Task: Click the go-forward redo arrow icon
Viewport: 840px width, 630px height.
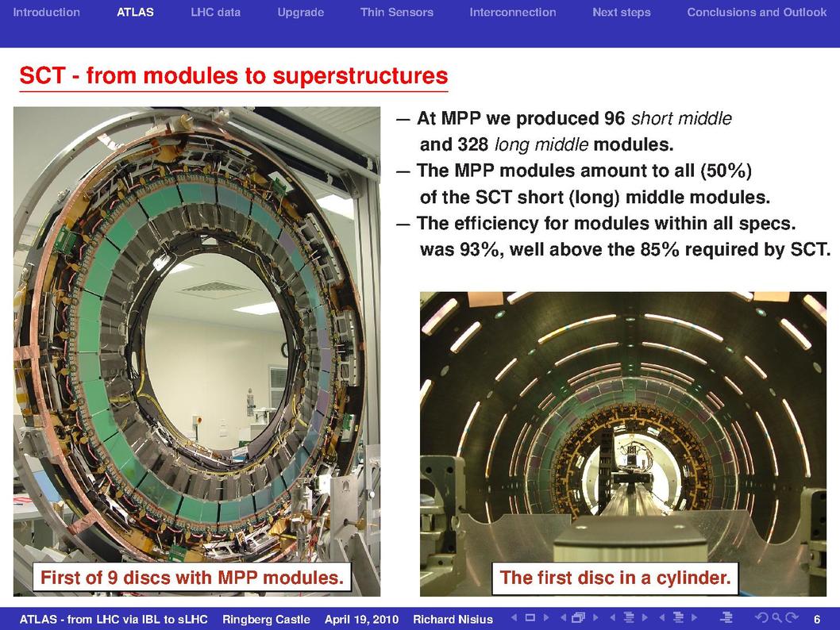Action: (792, 617)
